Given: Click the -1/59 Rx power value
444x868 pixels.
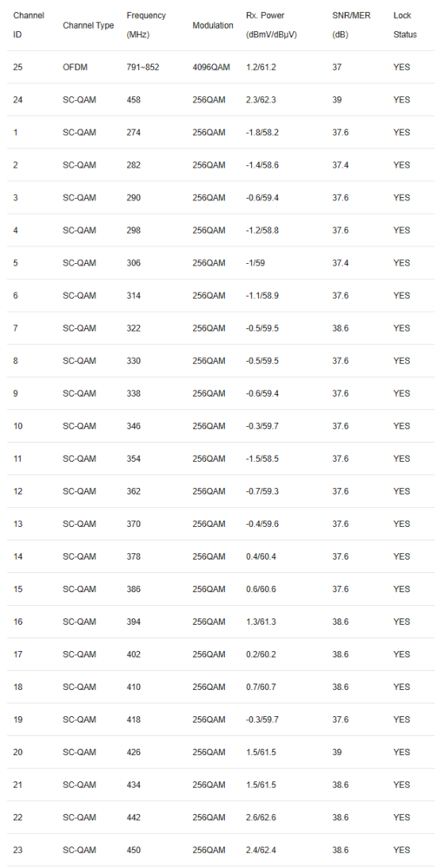Looking at the screenshot, I should point(255,263).
